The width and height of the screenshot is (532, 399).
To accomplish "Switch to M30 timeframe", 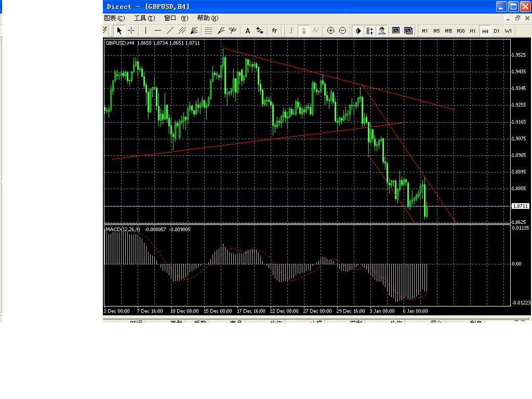I will pos(461,31).
